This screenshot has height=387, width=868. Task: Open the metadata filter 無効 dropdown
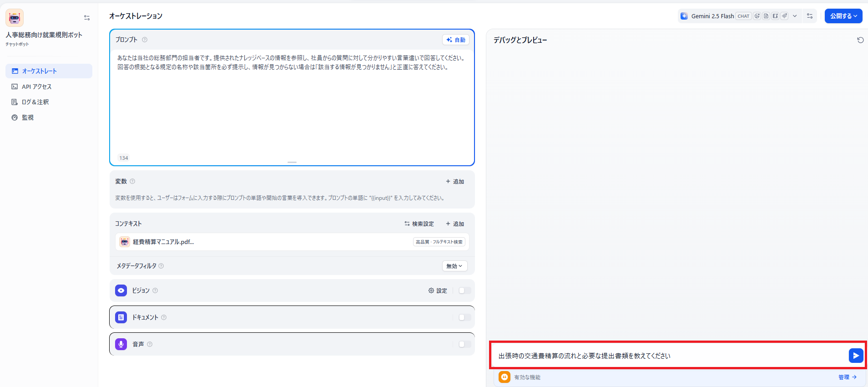[x=454, y=266]
